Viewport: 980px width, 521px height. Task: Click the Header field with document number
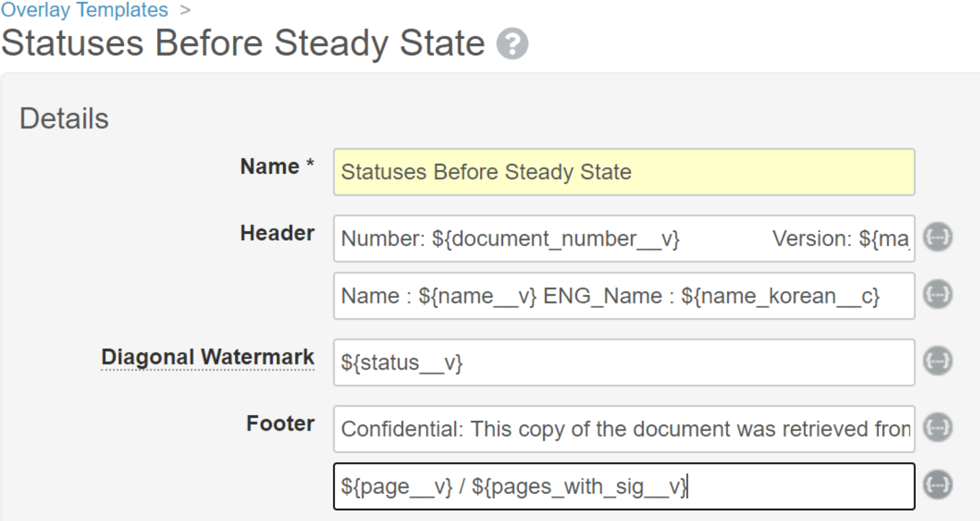click(624, 239)
